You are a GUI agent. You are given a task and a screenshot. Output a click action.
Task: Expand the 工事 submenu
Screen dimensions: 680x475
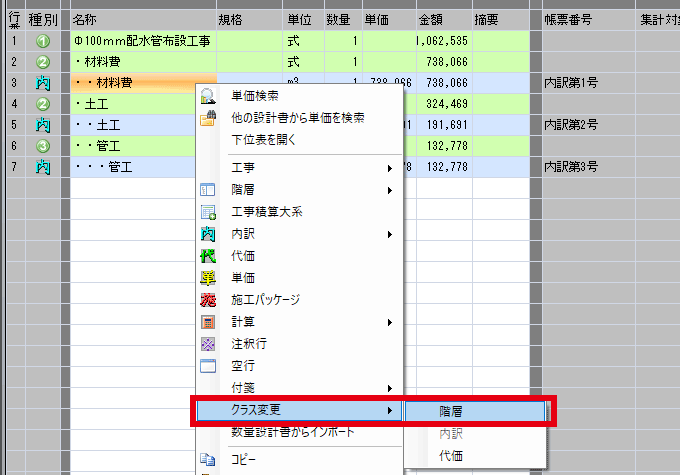click(389, 166)
